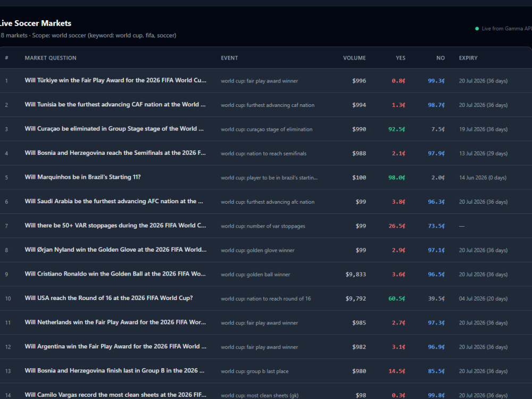The image size is (532, 399).
Task: Select the 3.6¢ Yes price for Ronaldo
Action: pyautogui.click(x=398, y=275)
